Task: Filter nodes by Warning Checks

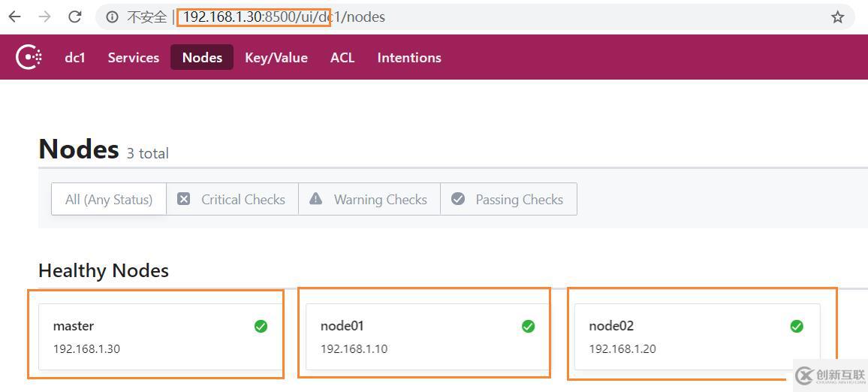Action: pos(369,199)
